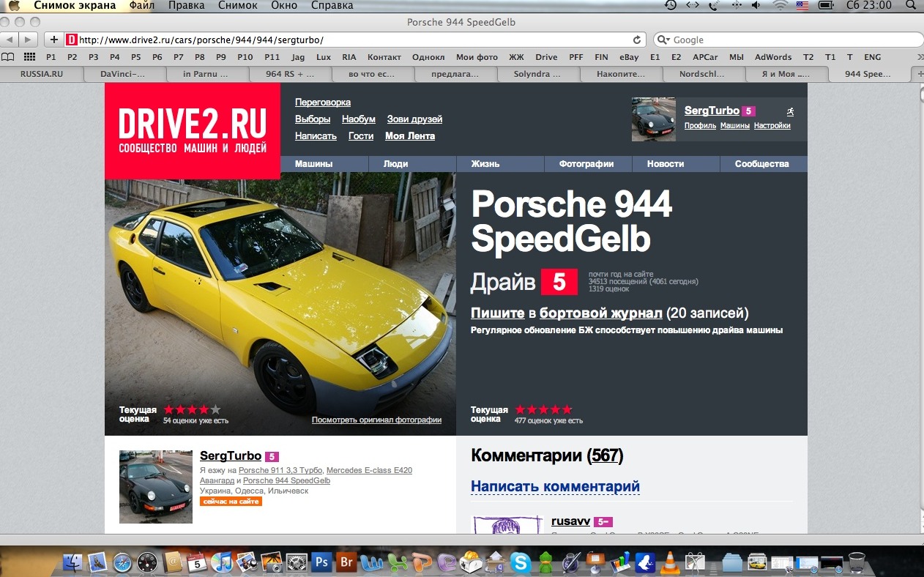The width and height of the screenshot is (924, 577).
Task: Rate the car with five red stars
Action: (543, 410)
